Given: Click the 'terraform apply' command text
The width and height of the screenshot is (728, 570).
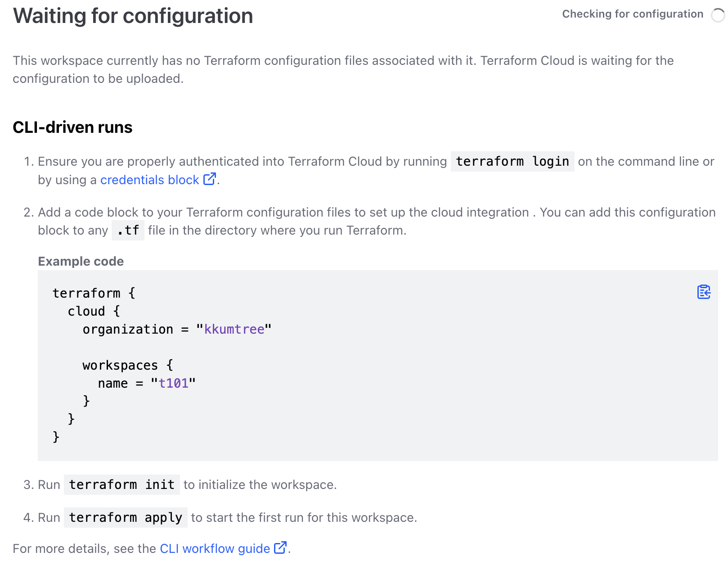Looking at the screenshot, I should click(126, 517).
